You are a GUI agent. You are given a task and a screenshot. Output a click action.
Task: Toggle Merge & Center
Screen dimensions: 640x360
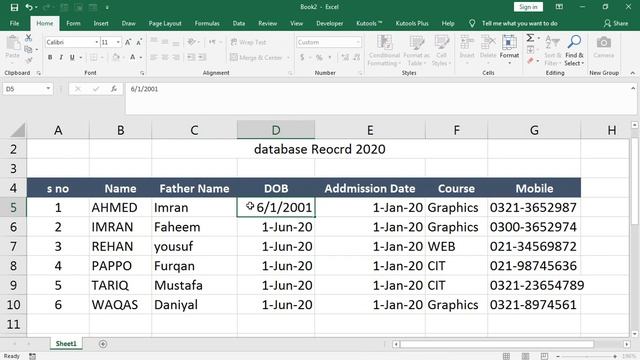pos(256,58)
